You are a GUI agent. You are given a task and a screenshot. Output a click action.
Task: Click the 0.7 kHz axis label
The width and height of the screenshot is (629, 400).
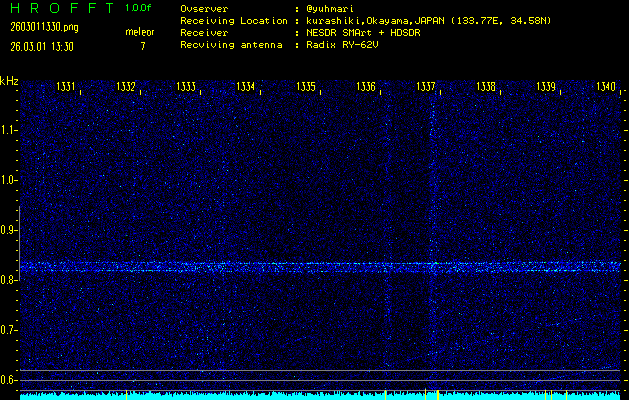click(9, 330)
